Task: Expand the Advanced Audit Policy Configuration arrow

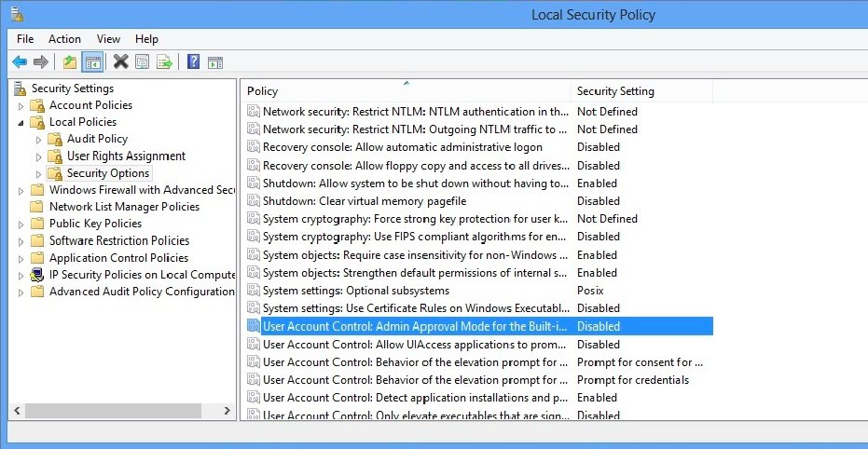Action: pyautogui.click(x=21, y=293)
